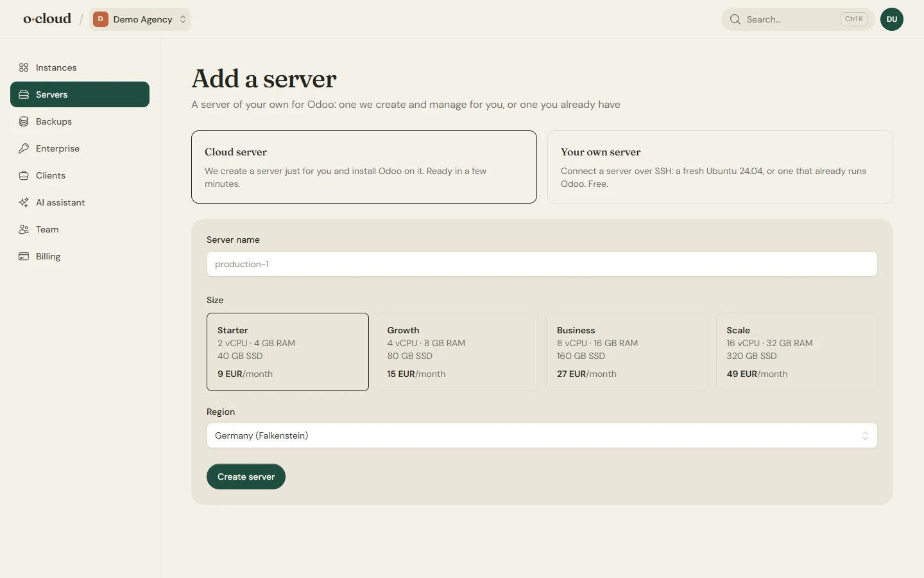Click the search magnifier icon
Screen dimensions: 924x578
point(735,19)
